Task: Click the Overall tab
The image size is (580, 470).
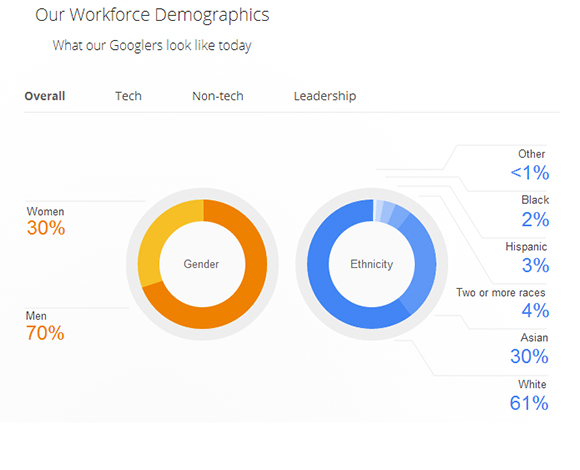Action: pyautogui.click(x=45, y=96)
